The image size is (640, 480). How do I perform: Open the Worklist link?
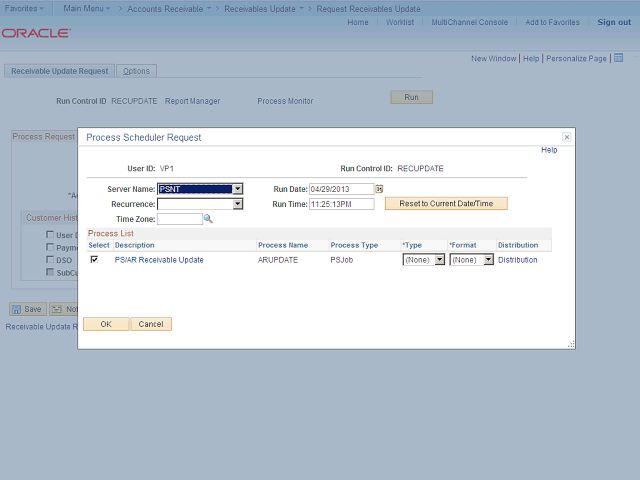point(400,22)
